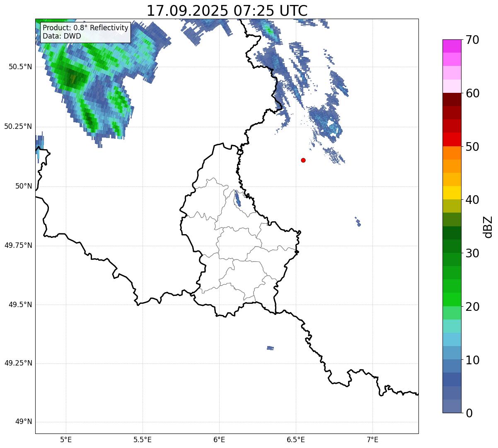Image resolution: width=498 pixels, height=448 pixels.
Task: Click the longitude label 6°E
Action: coord(219,440)
